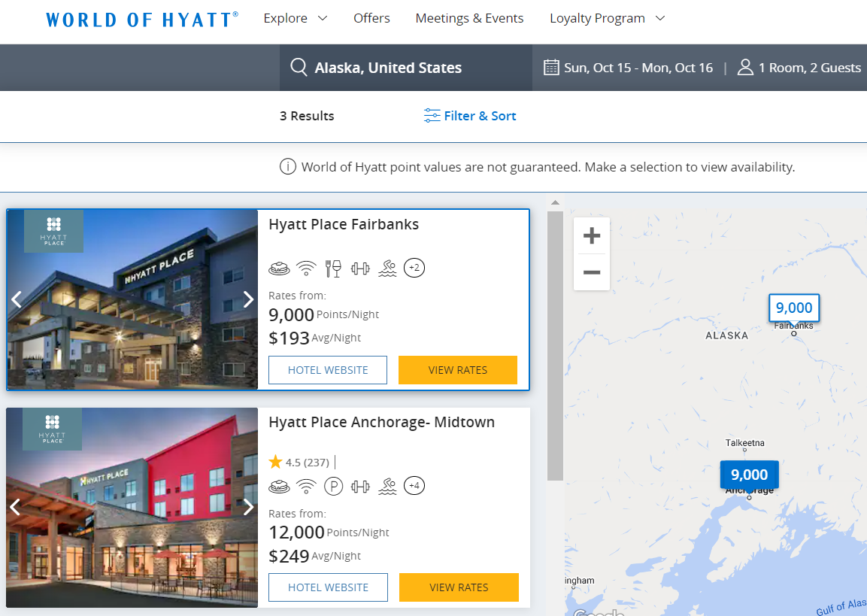The width and height of the screenshot is (867, 616).
Task: View rates for Hyatt Place Fairbanks
Action: click(457, 369)
